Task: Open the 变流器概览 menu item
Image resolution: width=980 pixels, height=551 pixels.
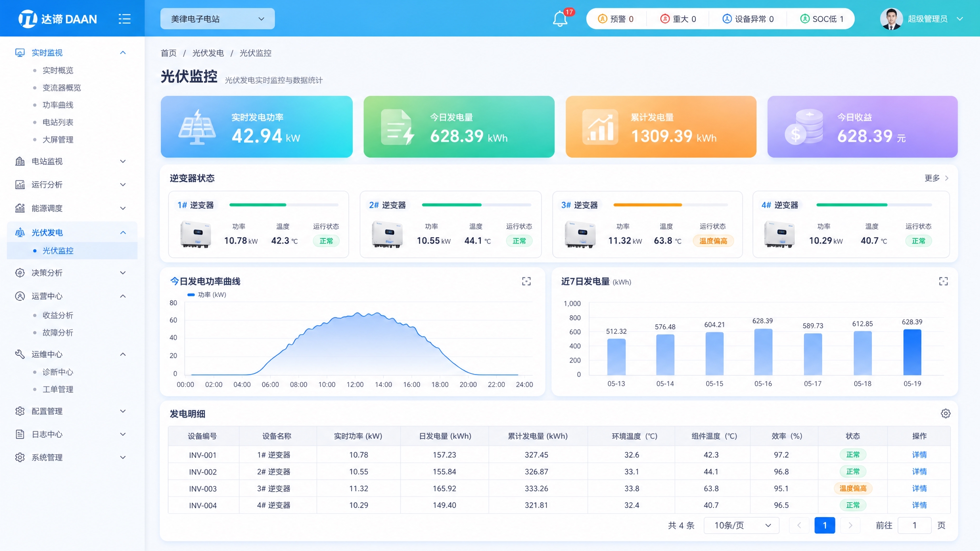Action: tap(62, 88)
